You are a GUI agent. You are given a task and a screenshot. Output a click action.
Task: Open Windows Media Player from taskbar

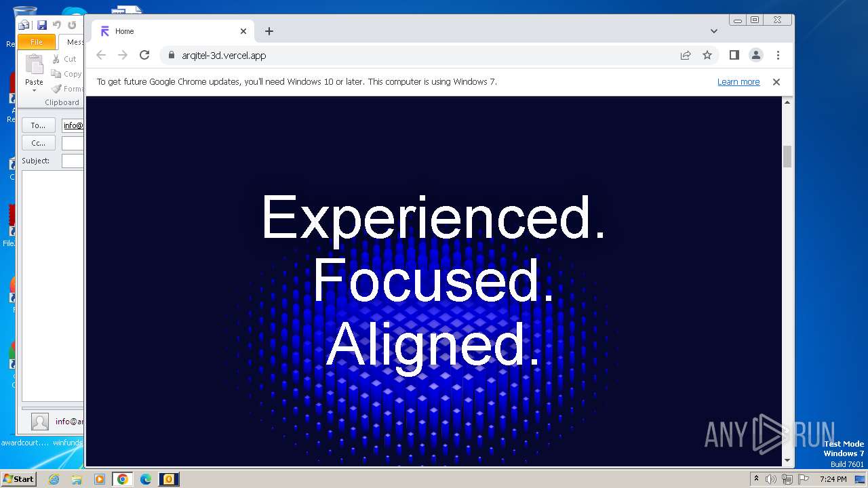pos(100,479)
